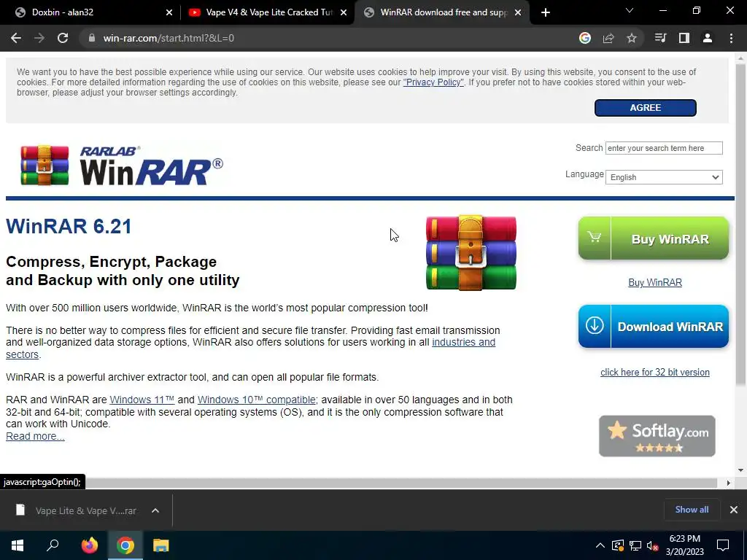Open the Privacy Policy link
This screenshot has width=747, height=560.
point(433,82)
